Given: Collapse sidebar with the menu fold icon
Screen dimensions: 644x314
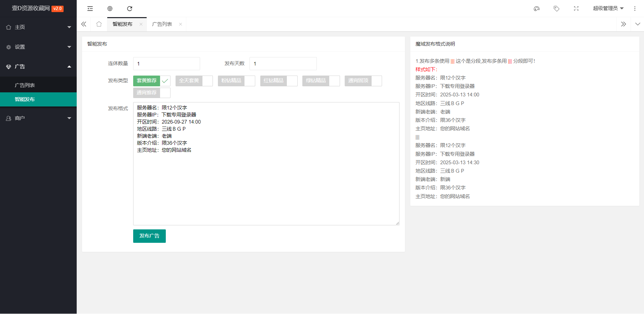Looking at the screenshot, I should coord(90,8).
